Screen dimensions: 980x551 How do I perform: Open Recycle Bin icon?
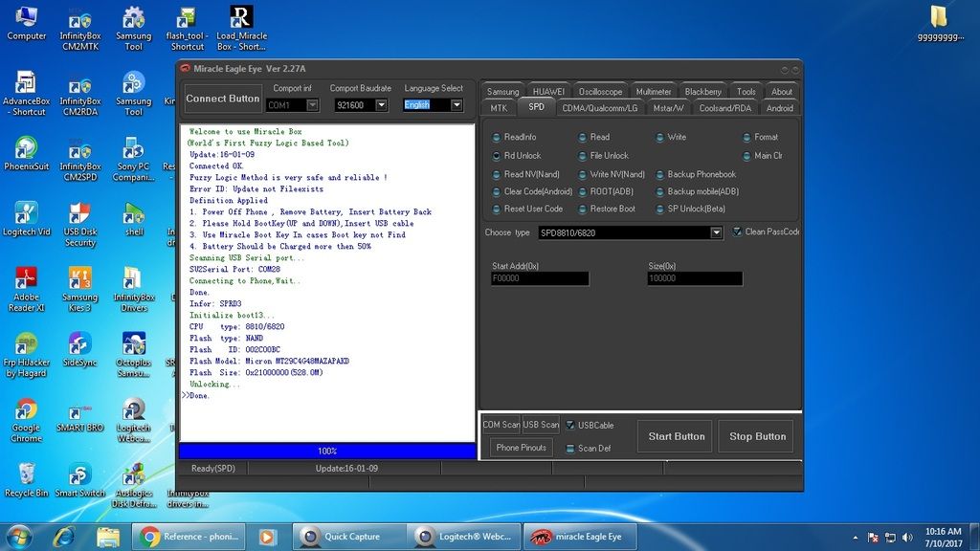click(26, 480)
